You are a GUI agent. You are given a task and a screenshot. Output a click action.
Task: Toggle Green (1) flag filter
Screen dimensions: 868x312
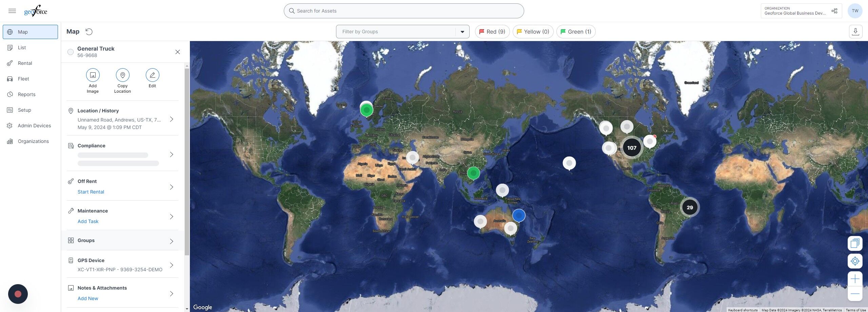pos(576,32)
